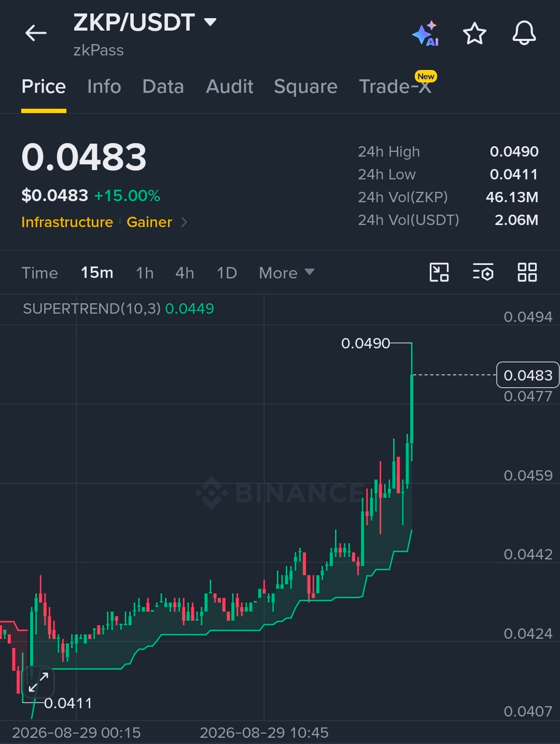This screenshot has width=560, height=744.
Task: Tap the 2026-08-29 10:45 time label
Action: pyautogui.click(x=264, y=733)
